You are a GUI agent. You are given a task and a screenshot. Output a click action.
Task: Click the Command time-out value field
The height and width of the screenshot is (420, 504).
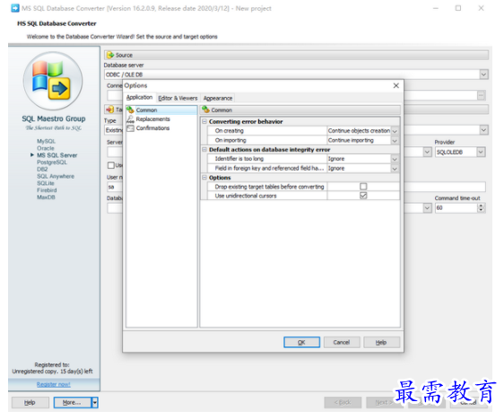point(456,208)
